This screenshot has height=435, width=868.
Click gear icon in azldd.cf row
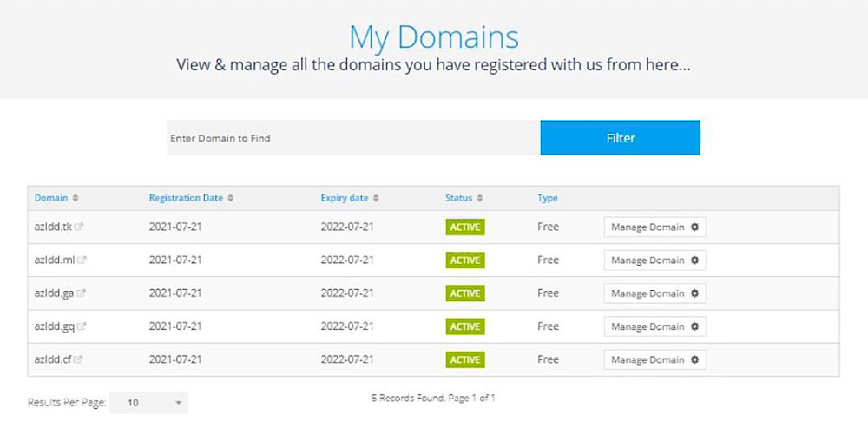[x=694, y=359]
